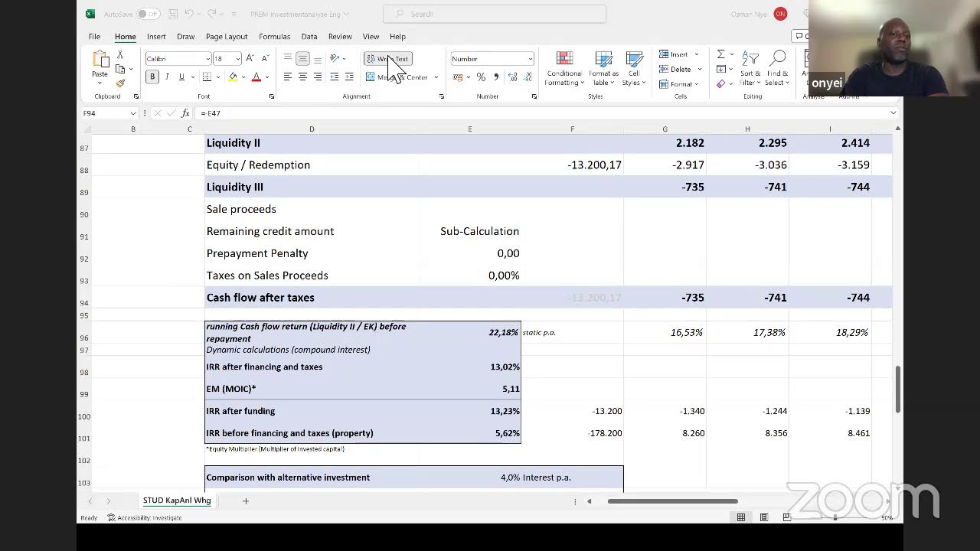Select the Format Painter brush
Viewport: 980px width, 551px height.
120,83
